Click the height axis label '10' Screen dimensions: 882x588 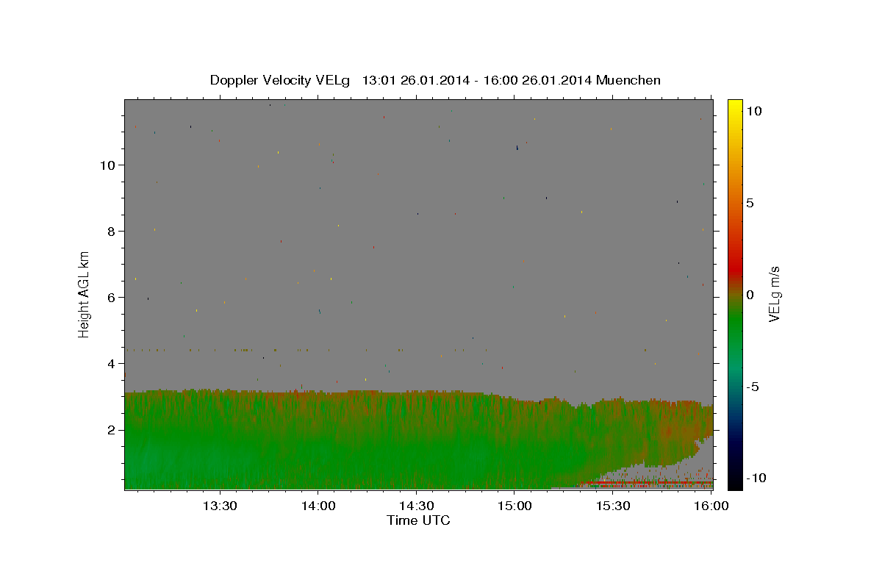(108, 165)
